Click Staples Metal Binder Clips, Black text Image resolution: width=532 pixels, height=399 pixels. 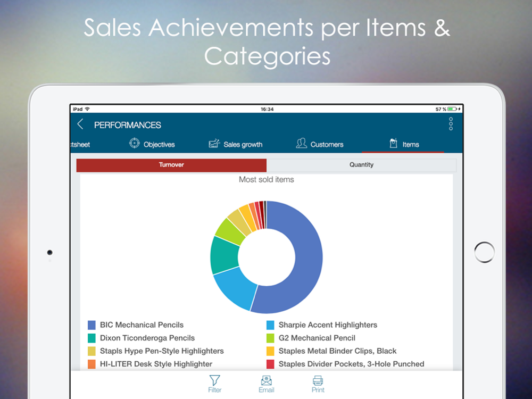[338, 351]
